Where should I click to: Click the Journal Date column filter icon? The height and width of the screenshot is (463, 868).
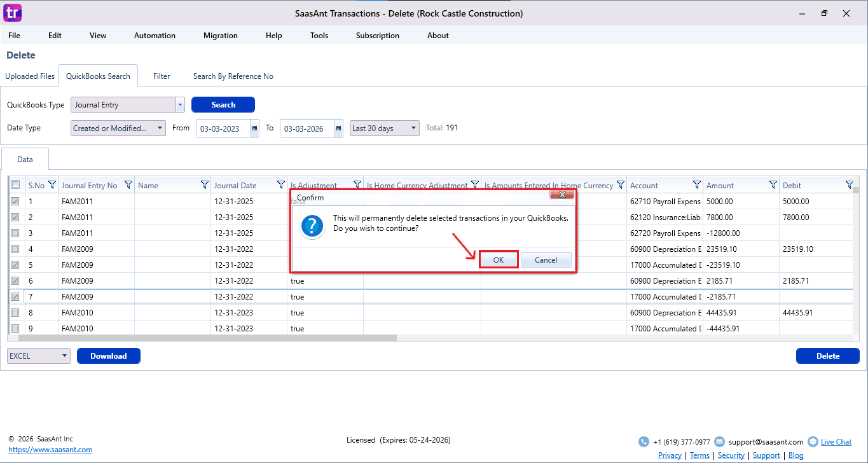coord(281,185)
